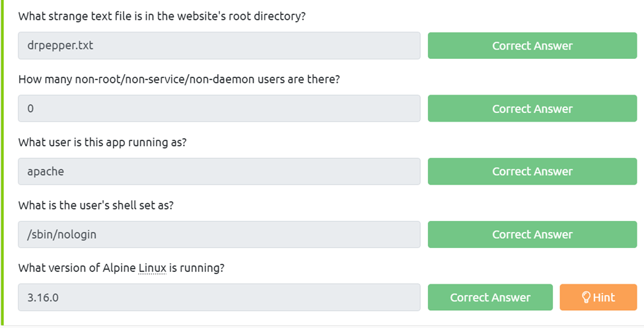
Task: Click Correct Answer button beside drpepper.txt
Action: coord(532,46)
